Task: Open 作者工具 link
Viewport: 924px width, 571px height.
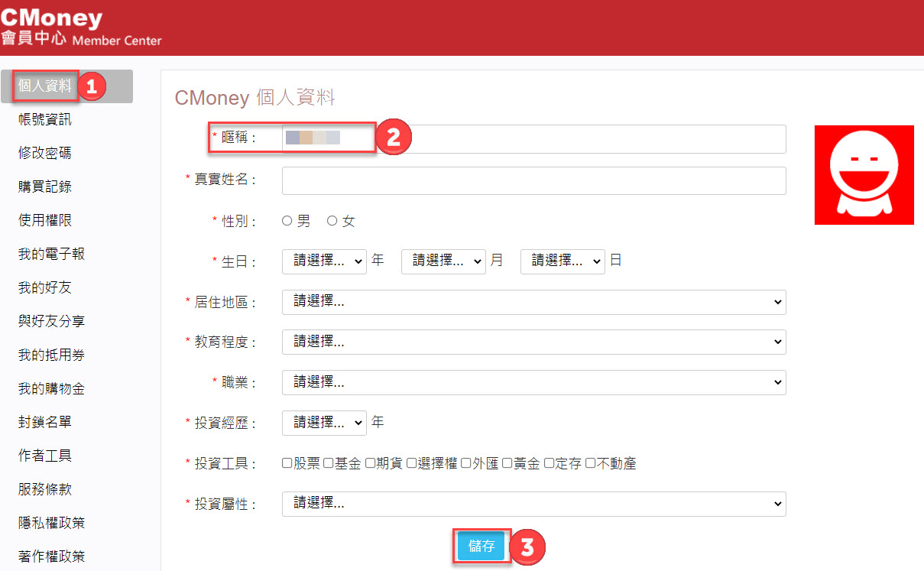Action: click(x=45, y=456)
